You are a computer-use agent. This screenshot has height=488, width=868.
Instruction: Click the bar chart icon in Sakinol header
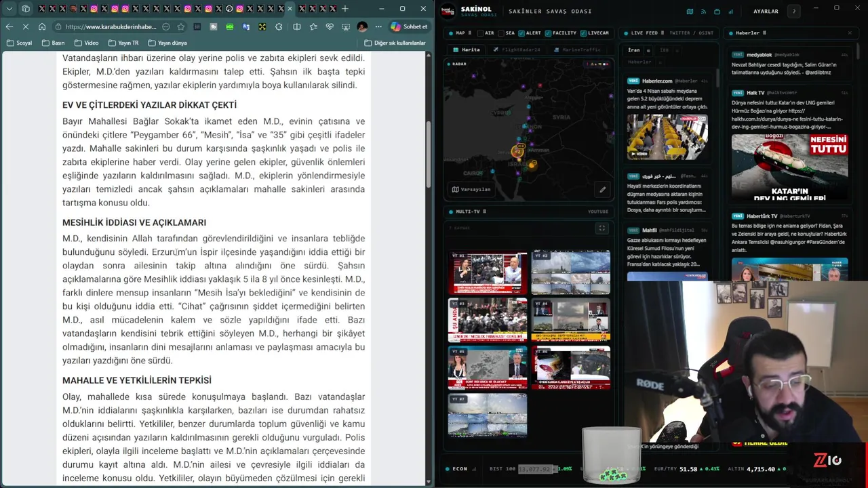coord(730,12)
